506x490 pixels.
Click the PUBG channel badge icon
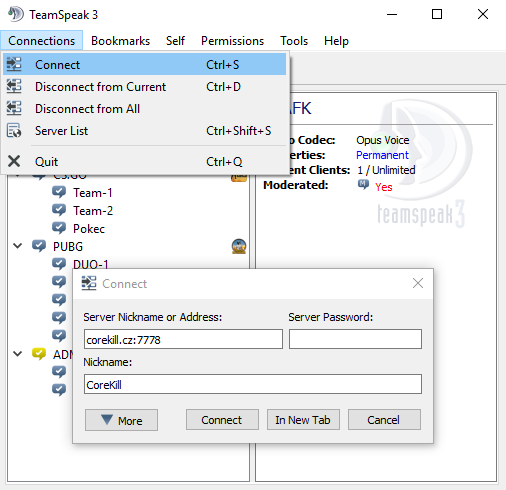pyautogui.click(x=239, y=246)
